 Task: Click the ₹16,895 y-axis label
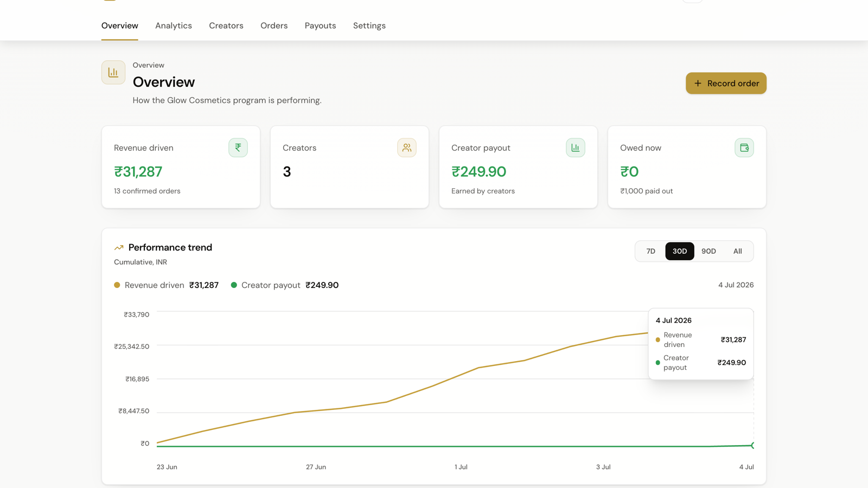[x=137, y=379]
